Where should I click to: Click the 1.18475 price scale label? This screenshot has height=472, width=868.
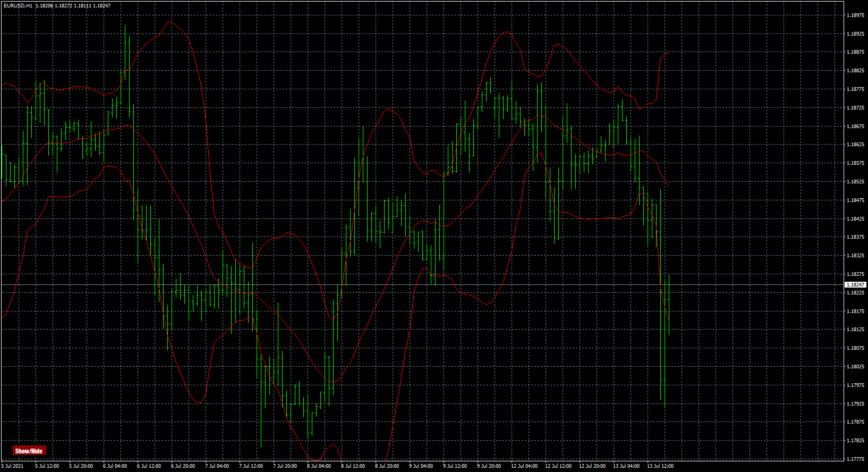[855, 200]
